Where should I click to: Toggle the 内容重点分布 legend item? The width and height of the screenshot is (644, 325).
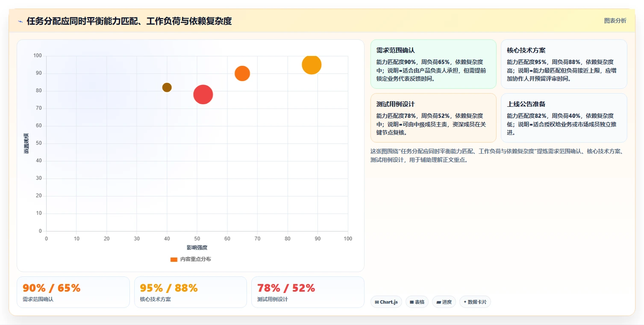coord(191,259)
